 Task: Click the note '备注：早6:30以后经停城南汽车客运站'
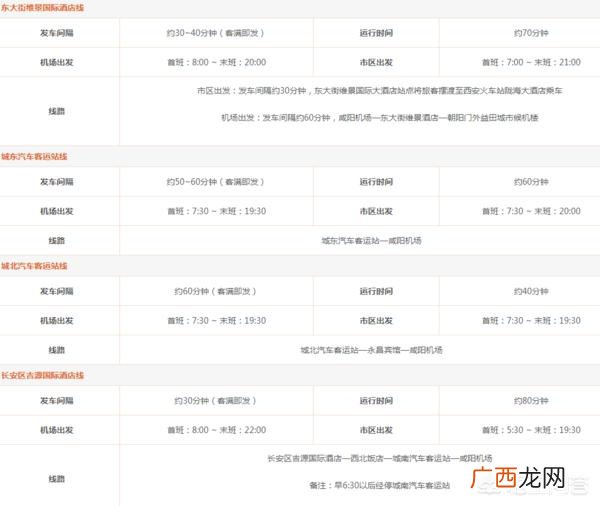coord(380,485)
